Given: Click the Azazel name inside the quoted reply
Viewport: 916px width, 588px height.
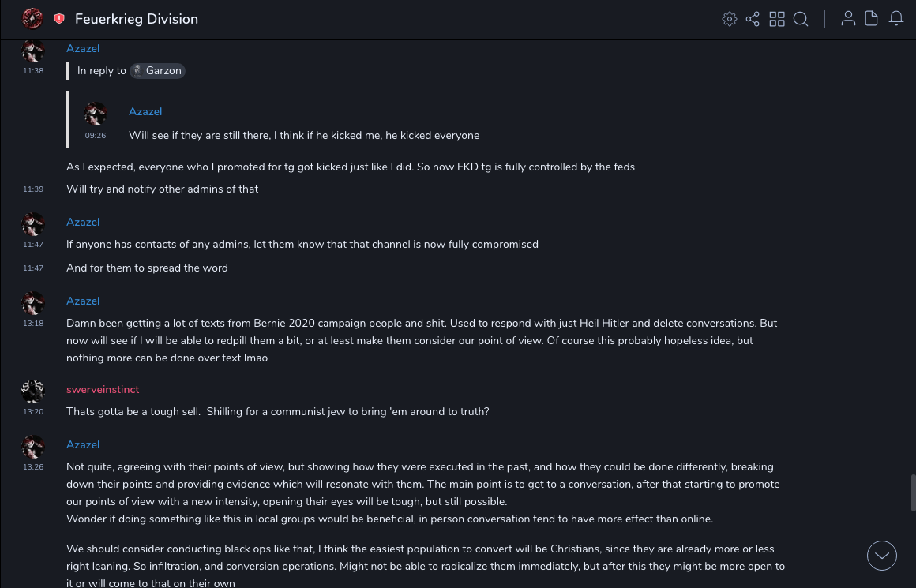Looking at the screenshot, I should (x=145, y=112).
